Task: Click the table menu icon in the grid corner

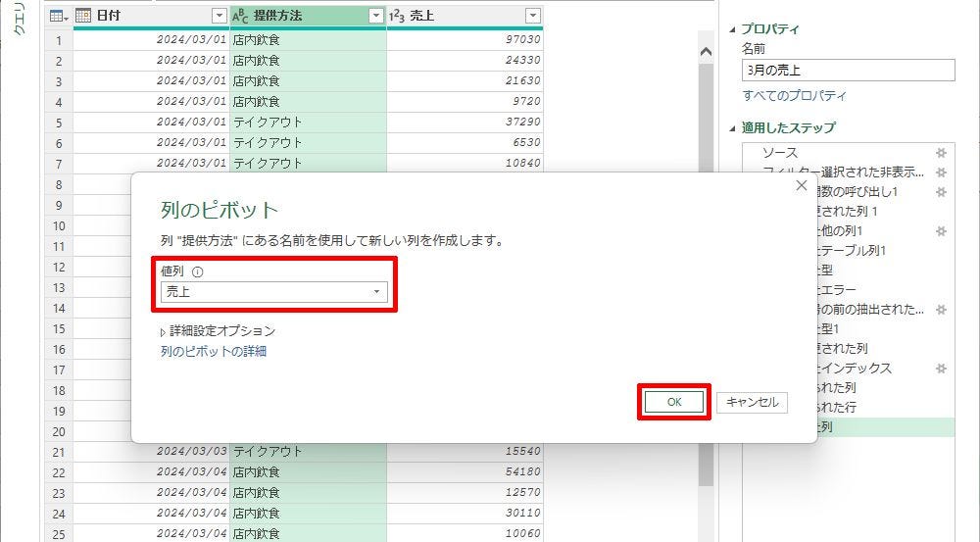Action: 58,16
